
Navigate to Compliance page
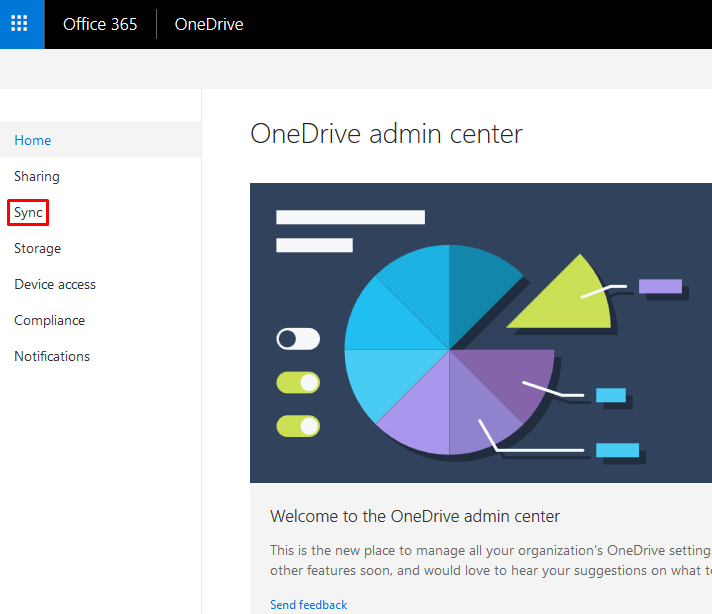pyautogui.click(x=49, y=320)
